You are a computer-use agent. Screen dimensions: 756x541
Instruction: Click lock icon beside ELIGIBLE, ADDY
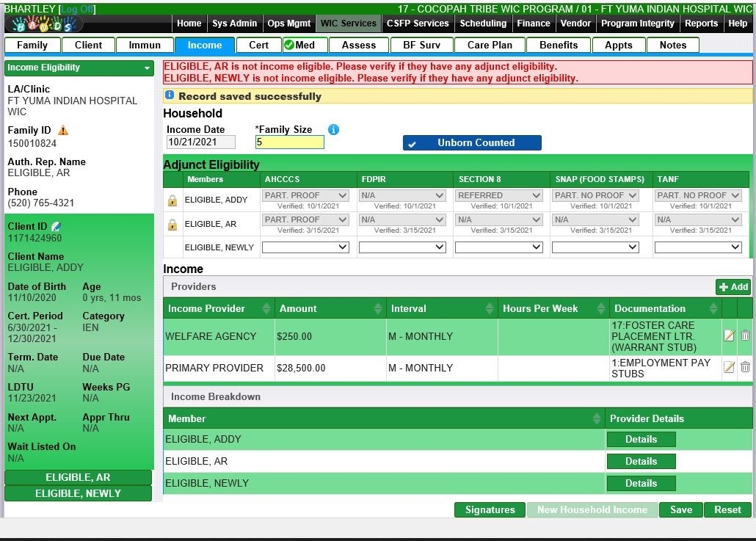(172, 200)
